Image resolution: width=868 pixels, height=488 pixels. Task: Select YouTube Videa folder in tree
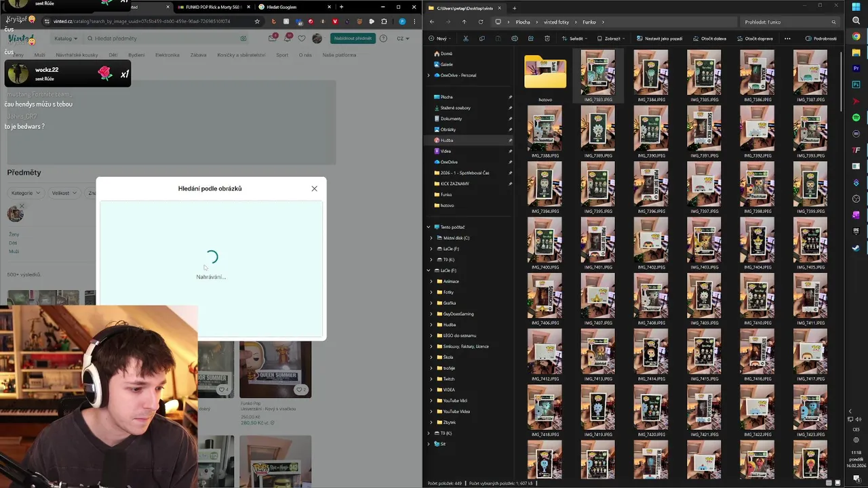456,411
